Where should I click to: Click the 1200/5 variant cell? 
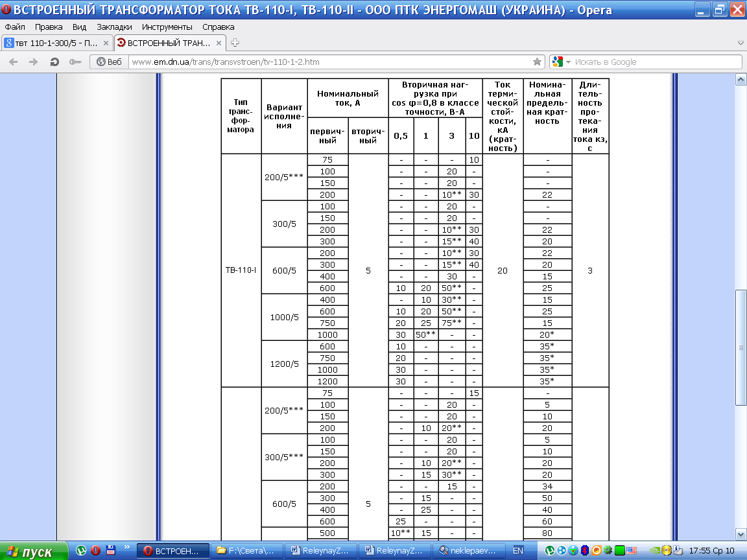click(285, 364)
